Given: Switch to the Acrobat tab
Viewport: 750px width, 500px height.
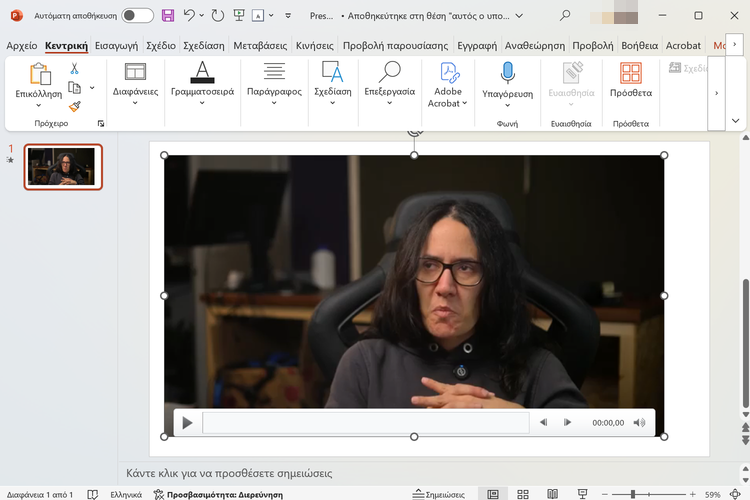Looking at the screenshot, I should (x=683, y=45).
